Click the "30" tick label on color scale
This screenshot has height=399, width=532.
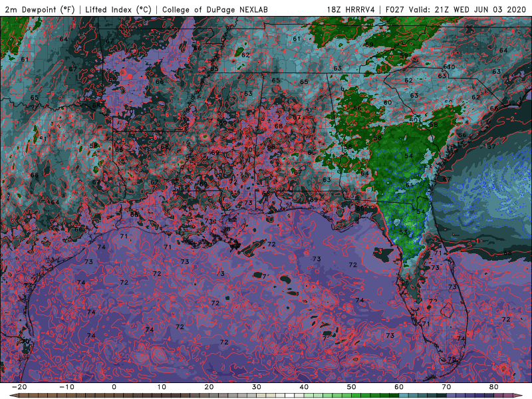click(257, 387)
